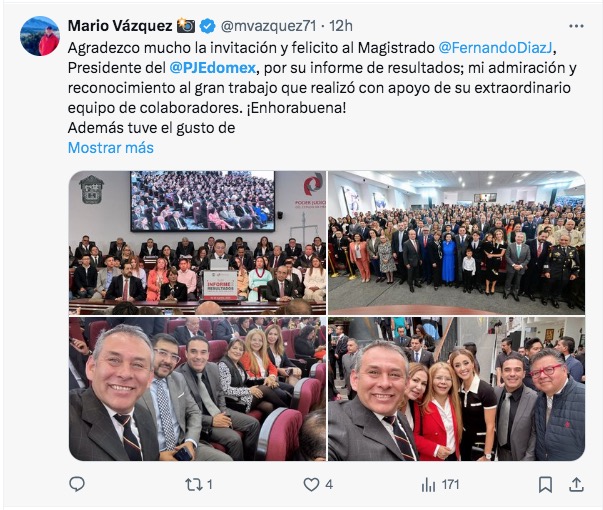Open Mario Vázquez profile avatar picture
This screenshot has width=603, height=510.
click(40, 36)
